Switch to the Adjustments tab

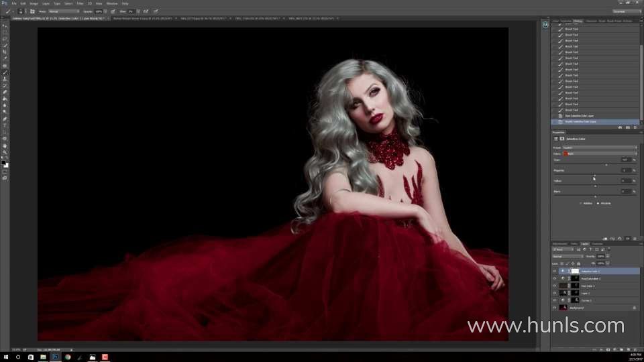(x=559, y=244)
